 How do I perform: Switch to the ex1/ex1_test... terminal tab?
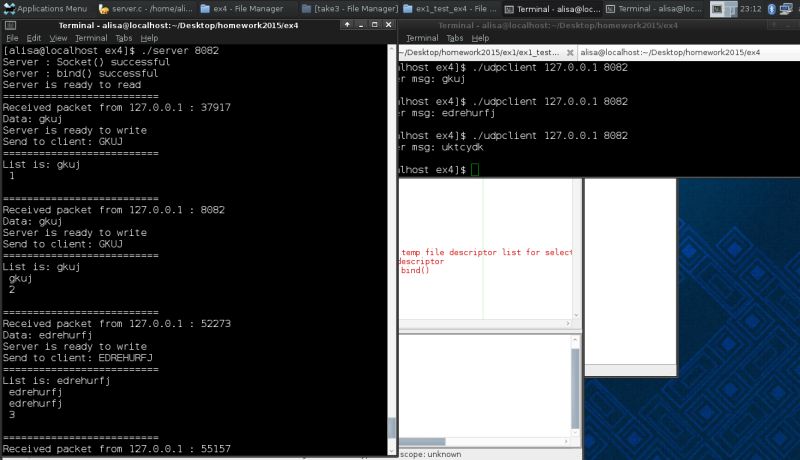(x=482, y=53)
